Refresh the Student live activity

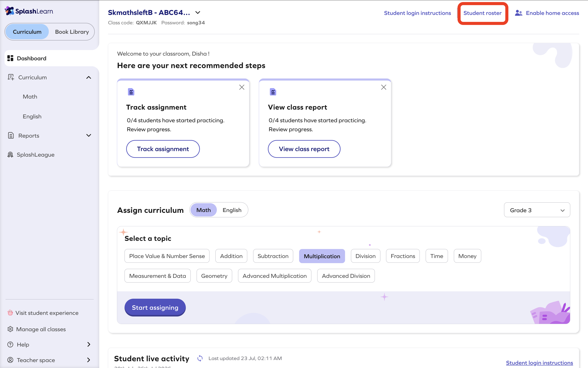200,358
